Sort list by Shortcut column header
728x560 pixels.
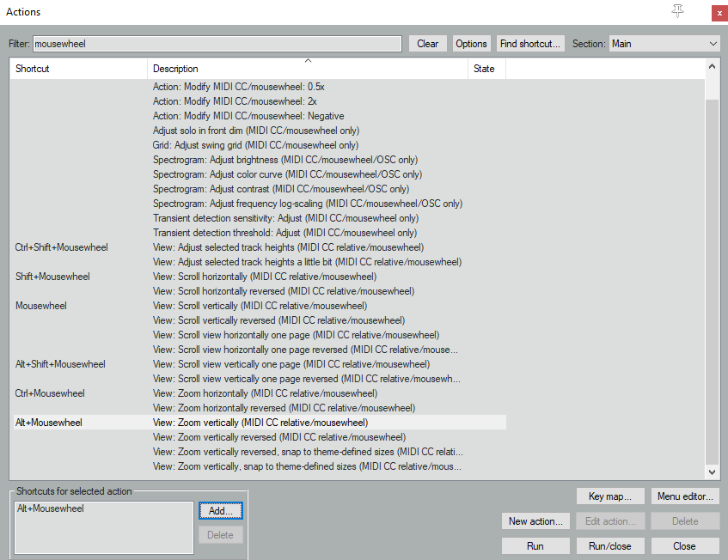[x=78, y=69]
